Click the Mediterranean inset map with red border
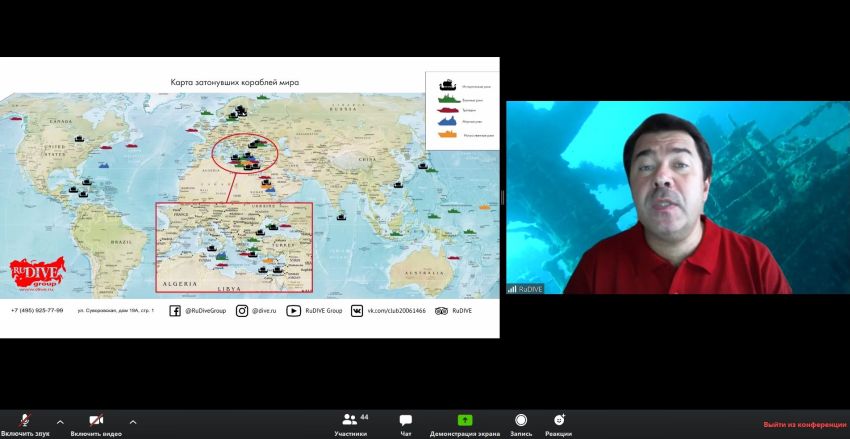 (x=234, y=247)
